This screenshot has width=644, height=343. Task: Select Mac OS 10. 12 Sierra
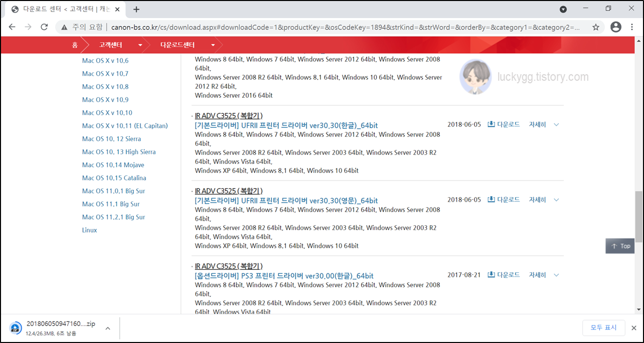pyautogui.click(x=111, y=139)
